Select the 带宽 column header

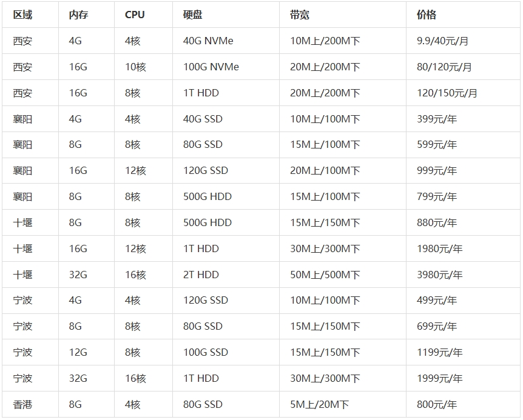click(x=299, y=15)
